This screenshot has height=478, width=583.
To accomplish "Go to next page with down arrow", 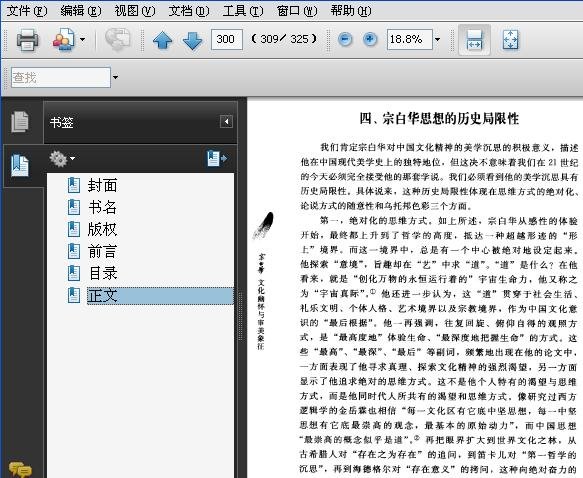I will click(192, 40).
